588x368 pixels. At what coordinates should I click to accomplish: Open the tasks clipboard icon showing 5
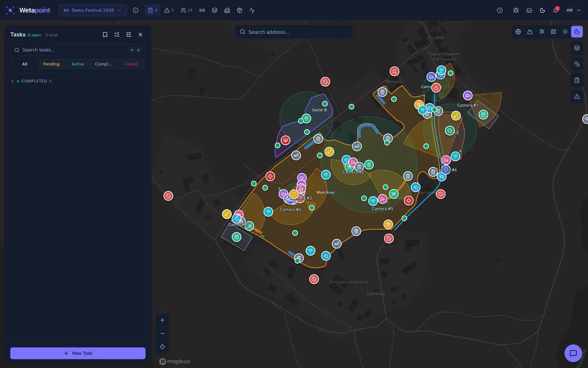click(153, 10)
